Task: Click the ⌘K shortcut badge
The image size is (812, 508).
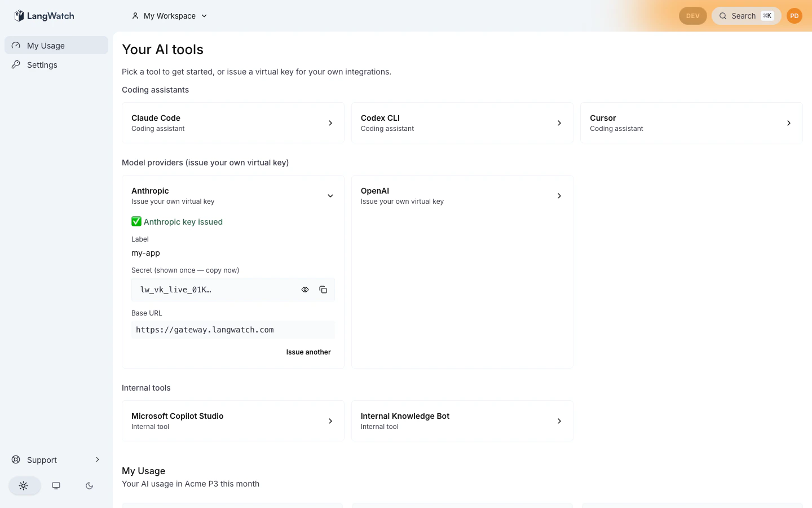Action: (767, 16)
